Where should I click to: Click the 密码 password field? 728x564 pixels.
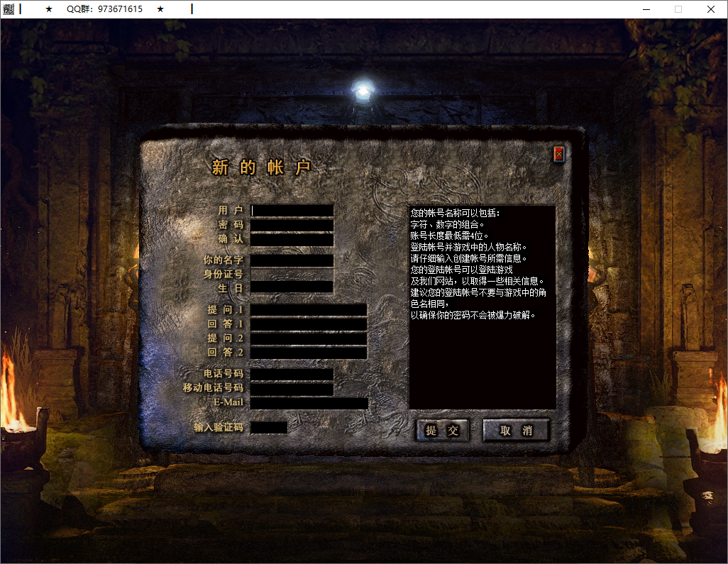click(292, 225)
